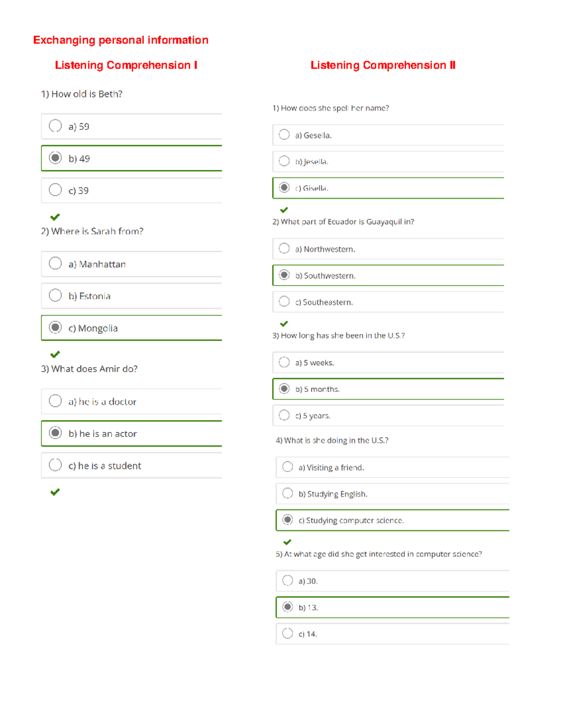The image size is (563, 728).
Task: Click green checkmark under Beth's age question
Action: coord(55,217)
